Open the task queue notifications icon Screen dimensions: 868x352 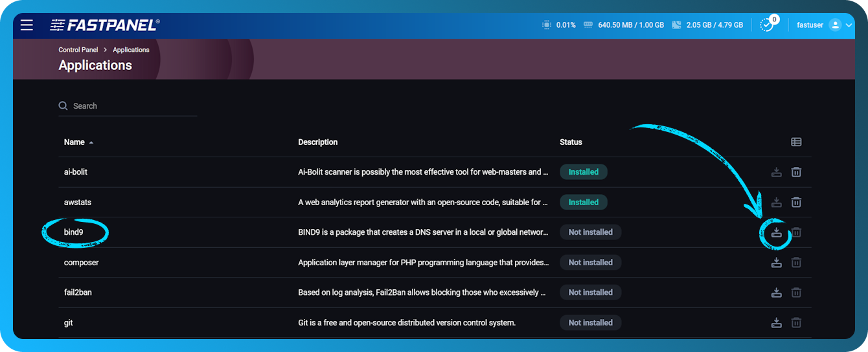tap(767, 25)
